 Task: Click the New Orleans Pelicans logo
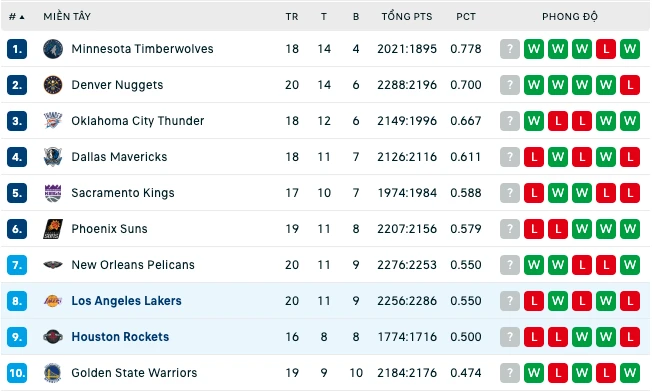click(53, 265)
